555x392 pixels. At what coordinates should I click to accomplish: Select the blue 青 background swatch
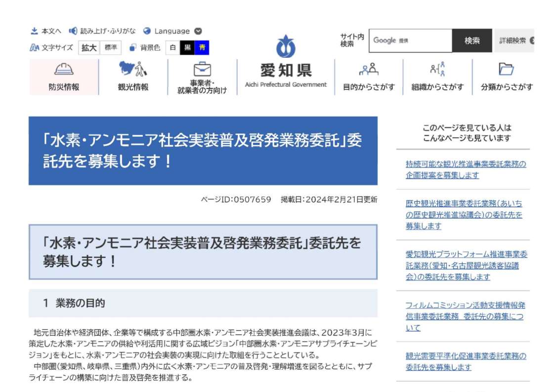(x=202, y=48)
